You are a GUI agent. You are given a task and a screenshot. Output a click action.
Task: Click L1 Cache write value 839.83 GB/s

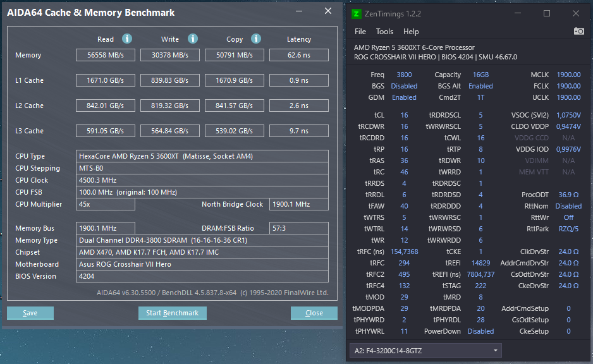coord(170,80)
